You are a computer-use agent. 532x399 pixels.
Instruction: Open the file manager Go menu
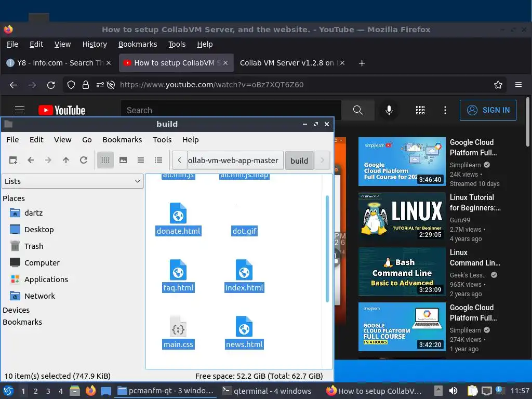[x=87, y=140]
